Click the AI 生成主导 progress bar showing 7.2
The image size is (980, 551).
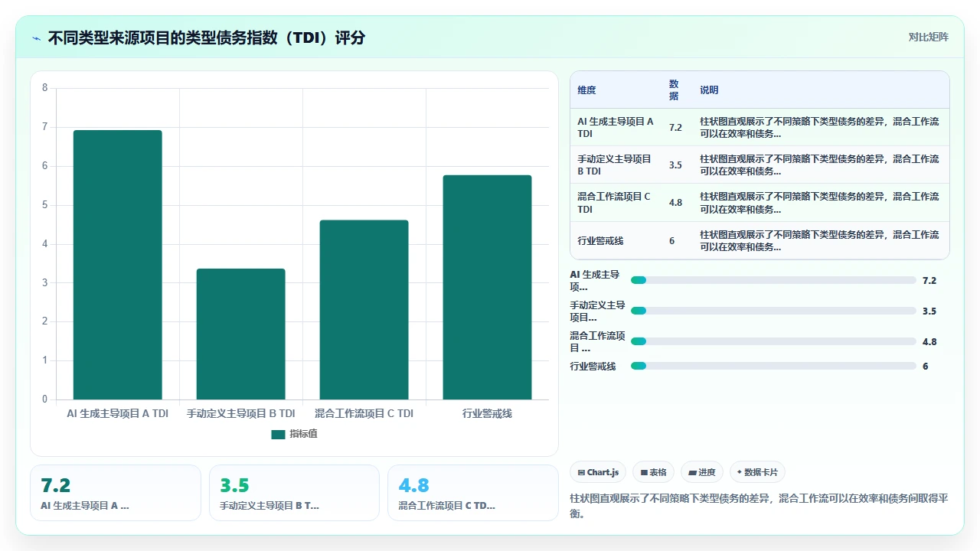pyautogui.click(x=773, y=280)
